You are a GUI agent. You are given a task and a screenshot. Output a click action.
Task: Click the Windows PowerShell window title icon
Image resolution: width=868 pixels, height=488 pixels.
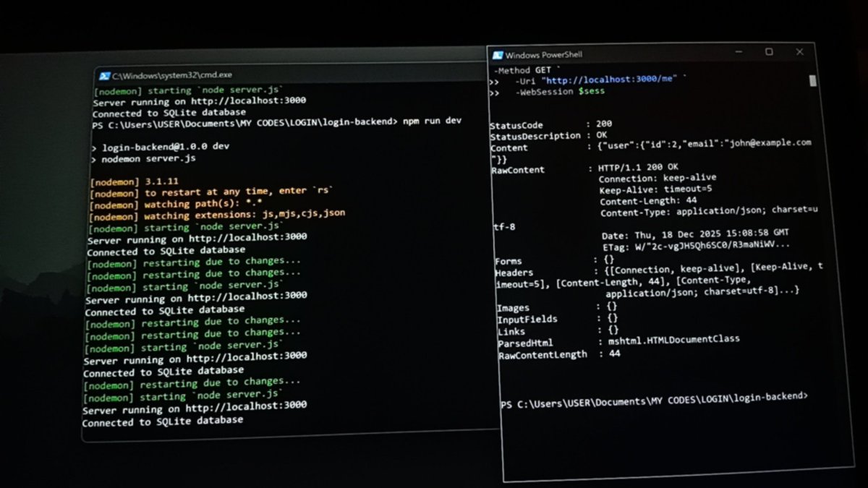click(x=498, y=55)
